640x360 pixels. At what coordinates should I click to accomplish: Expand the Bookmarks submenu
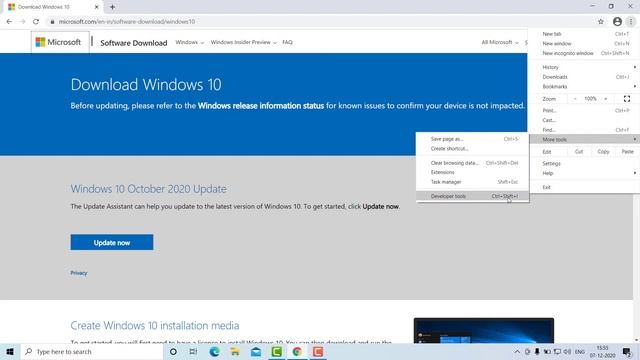(584, 87)
